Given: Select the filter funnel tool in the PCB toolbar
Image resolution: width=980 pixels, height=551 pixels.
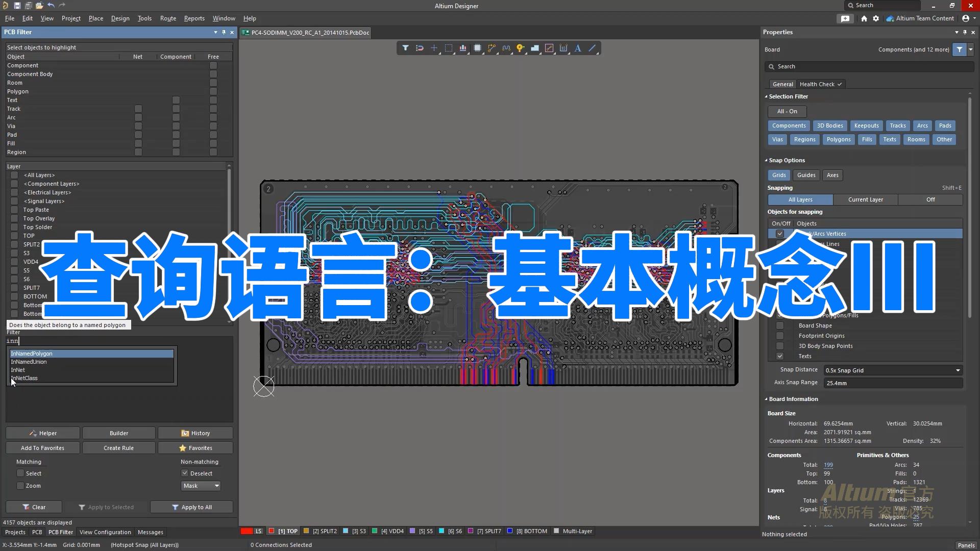Looking at the screenshot, I should coord(406,48).
